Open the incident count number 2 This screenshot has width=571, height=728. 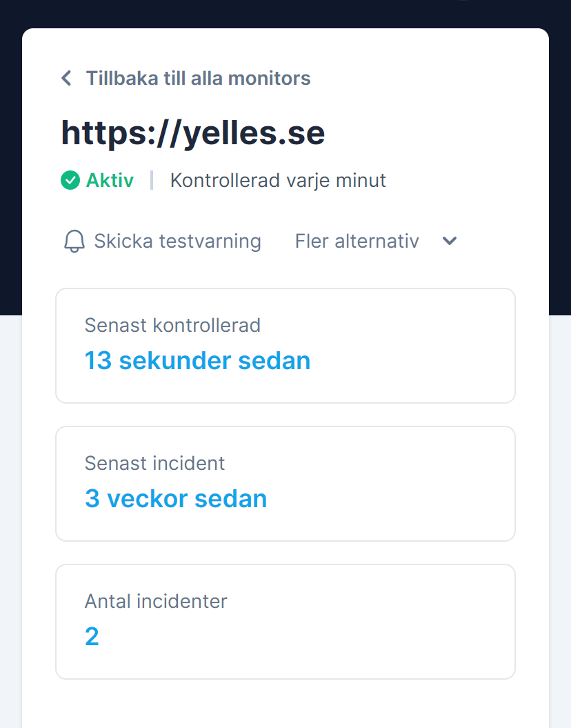coord(92,636)
